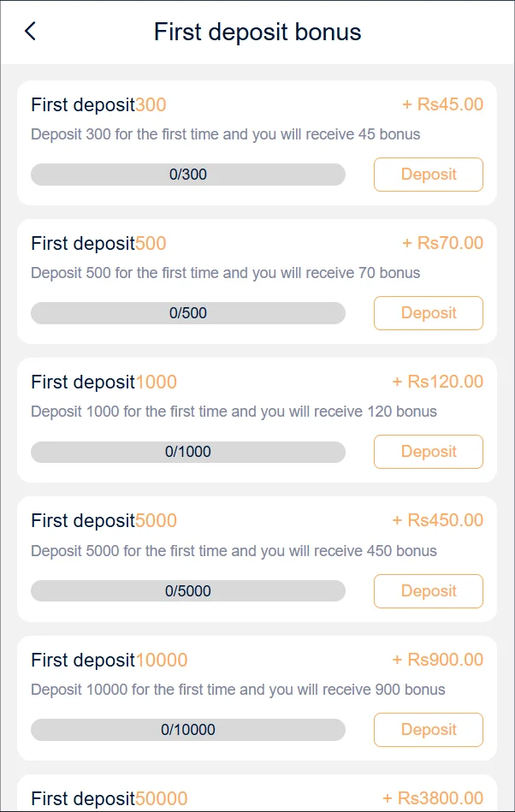Viewport: 515px width, 812px height.
Task: Click the First deposit bonus page title
Action: click(x=257, y=33)
